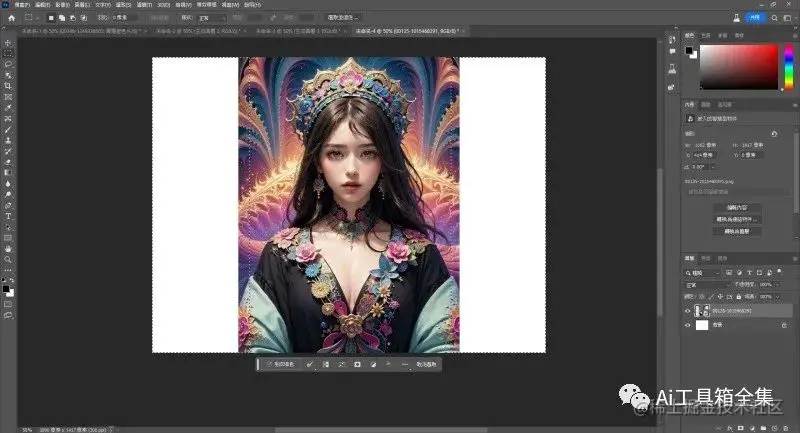Click the rainbow hue slider
Screen dimensions: 800x433
[789, 67]
